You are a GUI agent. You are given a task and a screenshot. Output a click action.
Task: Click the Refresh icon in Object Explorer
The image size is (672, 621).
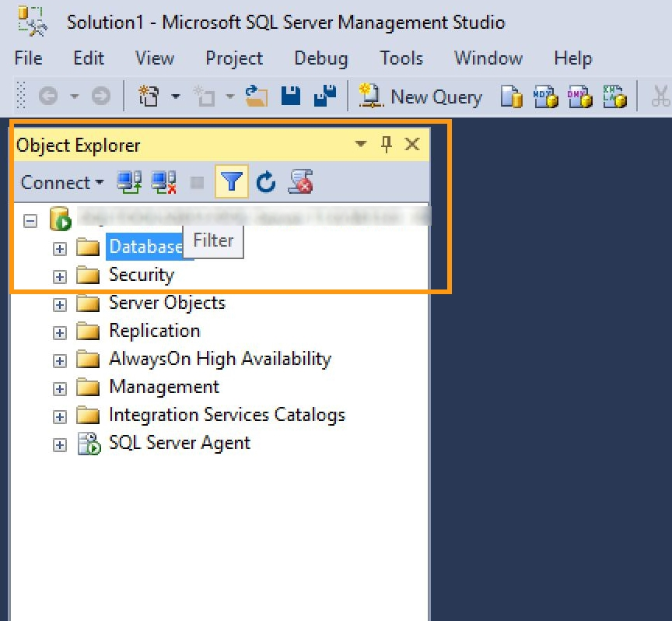(266, 182)
